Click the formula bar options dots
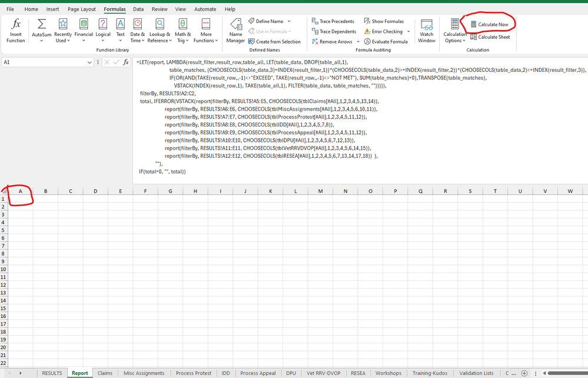Viewport: 588px width, 378px height. tap(98, 62)
